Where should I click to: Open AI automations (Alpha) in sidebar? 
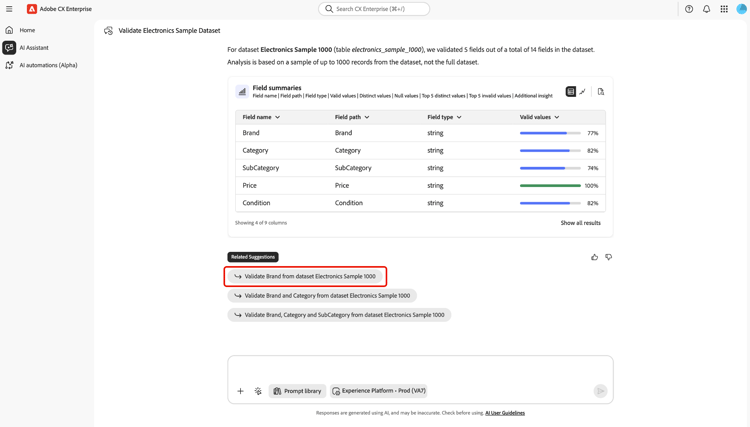pos(48,65)
